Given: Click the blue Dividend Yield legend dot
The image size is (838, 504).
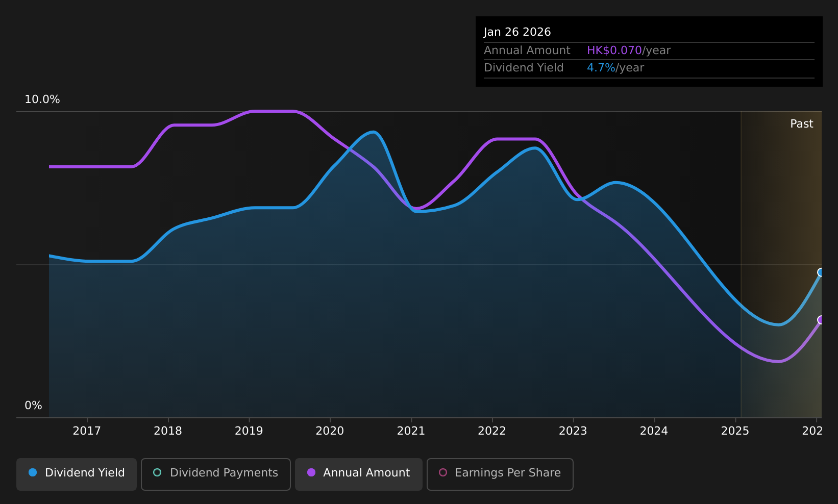Looking at the screenshot, I should pos(33,472).
